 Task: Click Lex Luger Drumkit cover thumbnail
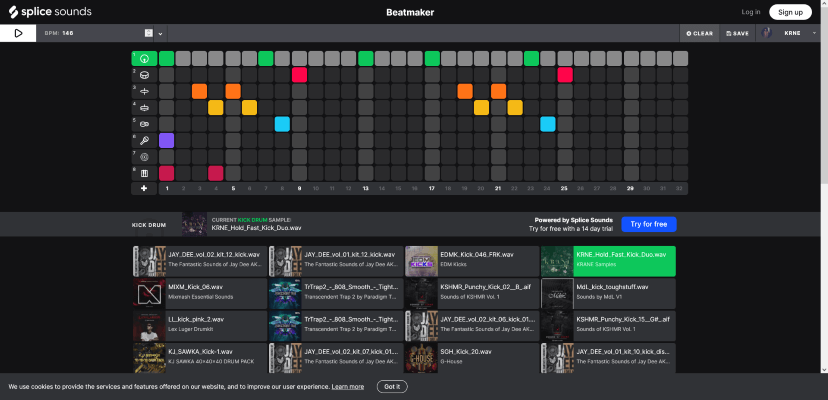coord(149,326)
